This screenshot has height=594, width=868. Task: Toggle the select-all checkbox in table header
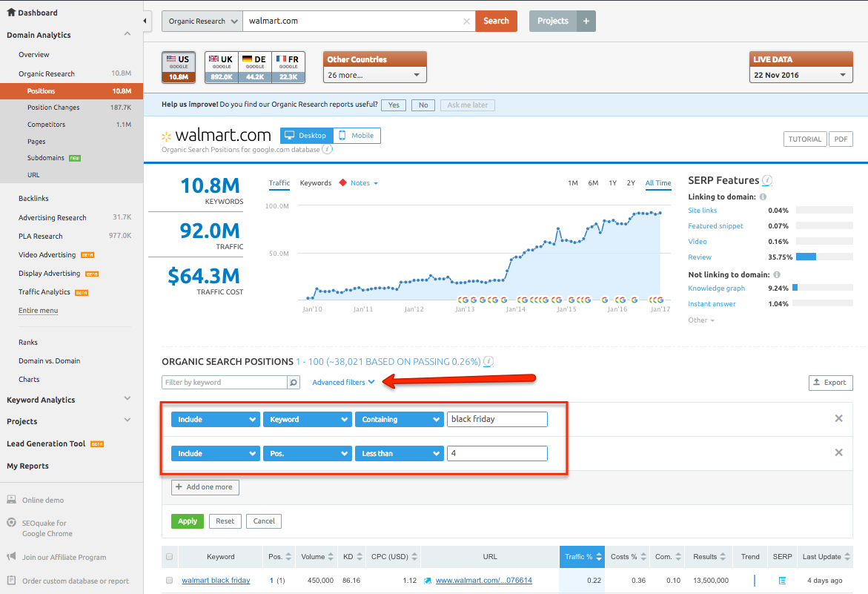click(170, 557)
